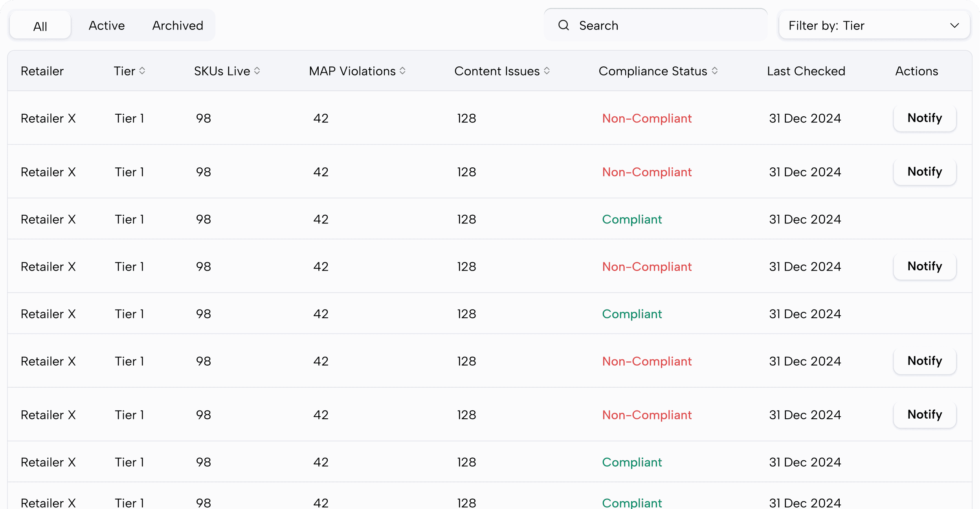Viewport: 980px width, 509px height.
Task: Sort by Compliance Status column arrows
Action: coord(714,71)
